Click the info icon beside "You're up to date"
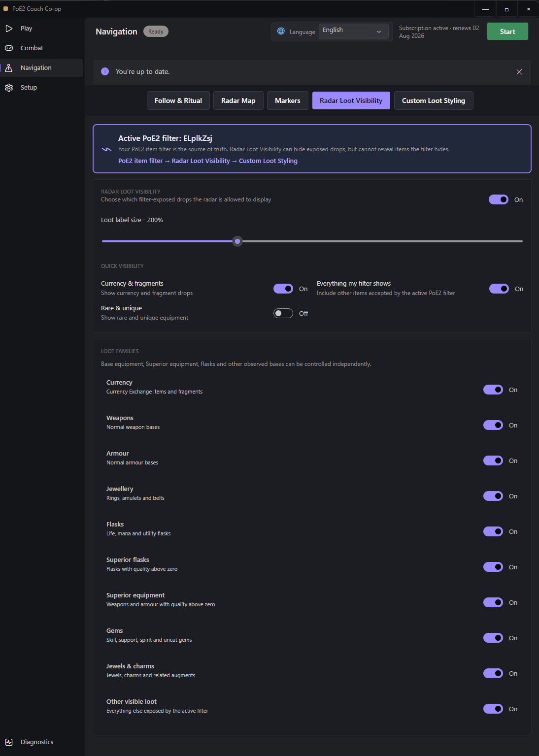 (105, 71)
